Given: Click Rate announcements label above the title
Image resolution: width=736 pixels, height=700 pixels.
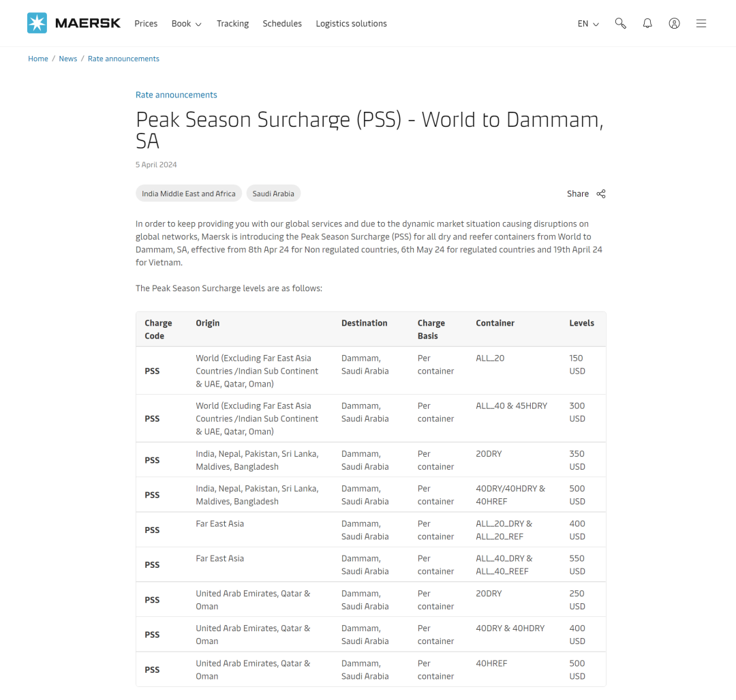Looking at the screenshot, I should [176, 95].
